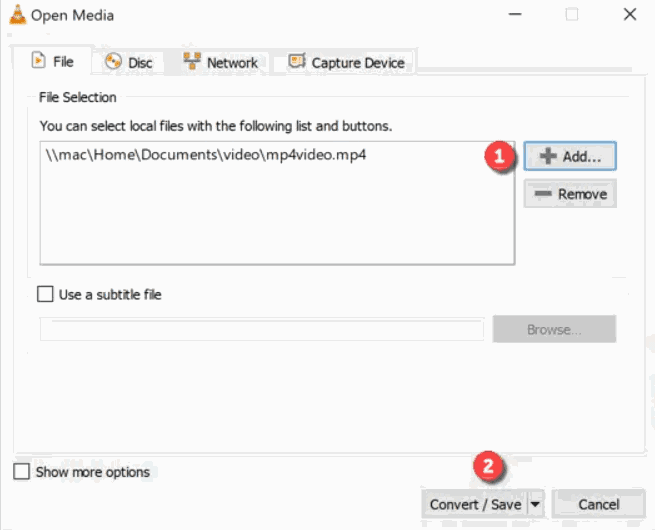Select the File tab
655x530 pixels.
[52, 61]
